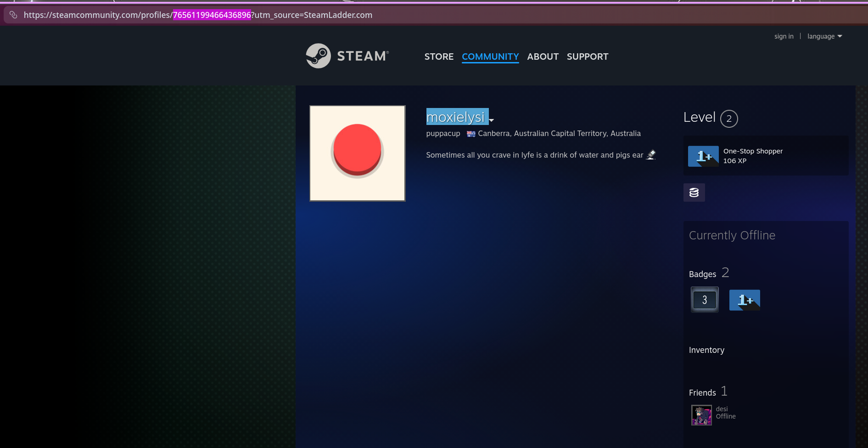Click the Australian flag icon
Screen dimensions: 868x448
click(471, 134)
